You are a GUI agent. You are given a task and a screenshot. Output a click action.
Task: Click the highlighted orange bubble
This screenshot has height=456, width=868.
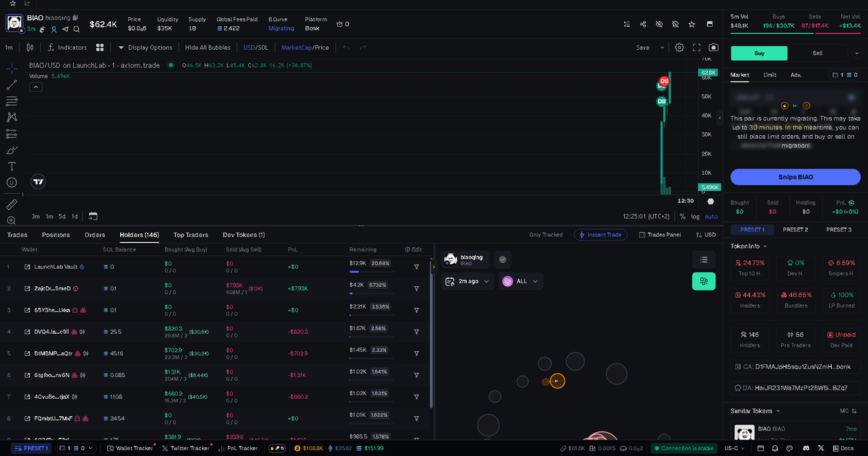pyautogui.click(x=556, y=381)
